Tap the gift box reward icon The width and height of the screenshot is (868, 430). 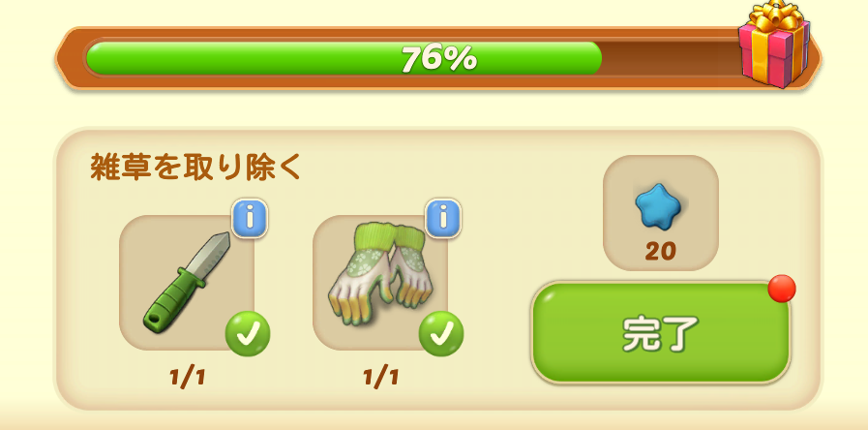(774, 45)
